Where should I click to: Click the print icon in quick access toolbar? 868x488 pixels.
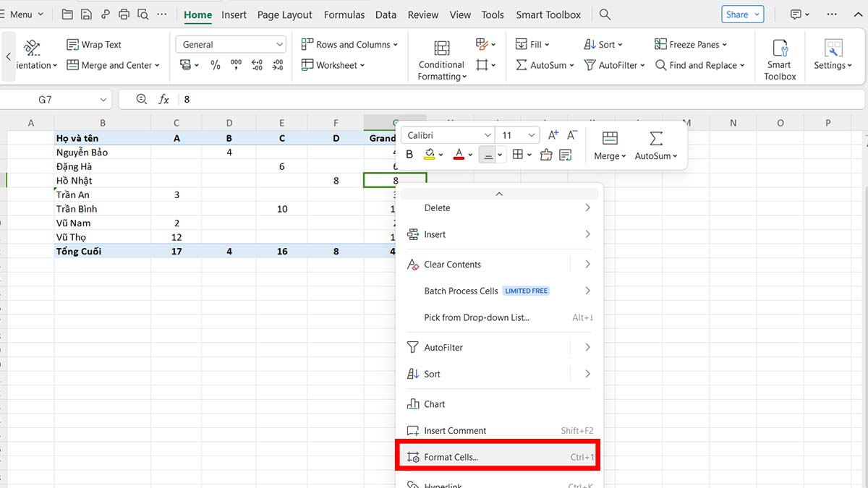click(124, 14)
